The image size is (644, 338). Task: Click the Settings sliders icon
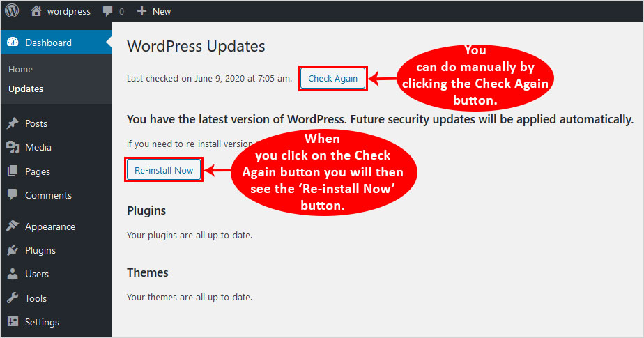coord(13,322)
